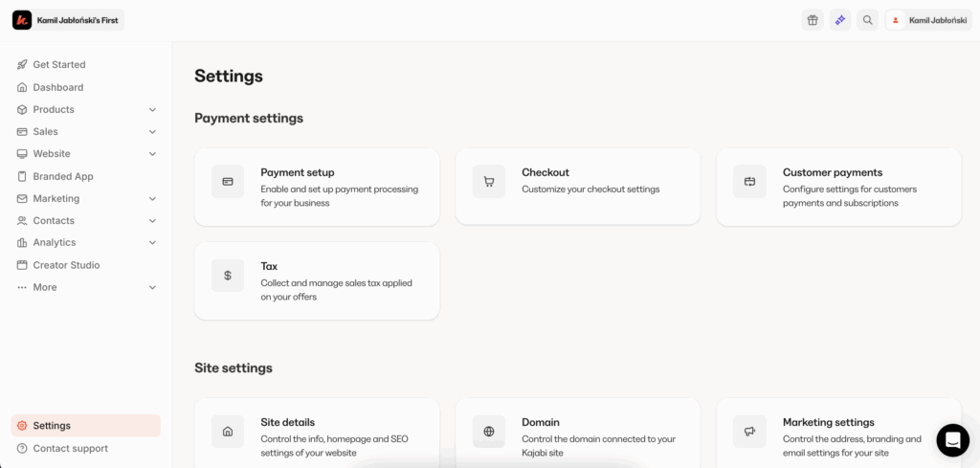Click the gift icon in top bar
980x468 pixels.
(x=813, y=20)
